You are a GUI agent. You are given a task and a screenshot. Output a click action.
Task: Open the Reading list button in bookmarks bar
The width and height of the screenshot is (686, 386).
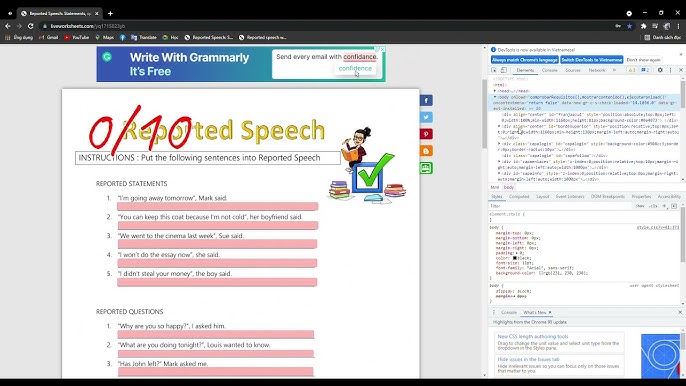click(662, 38)
